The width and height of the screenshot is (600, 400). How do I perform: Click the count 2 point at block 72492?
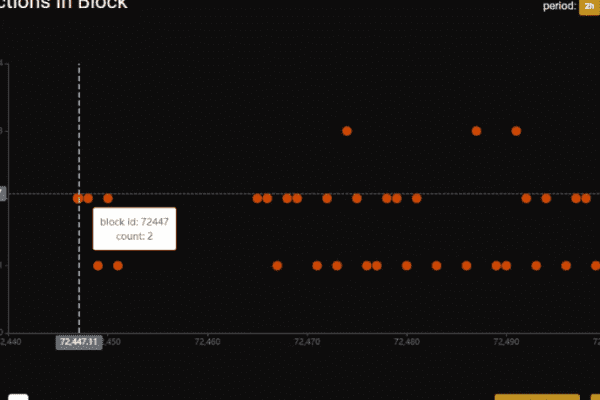pos(526,198)
